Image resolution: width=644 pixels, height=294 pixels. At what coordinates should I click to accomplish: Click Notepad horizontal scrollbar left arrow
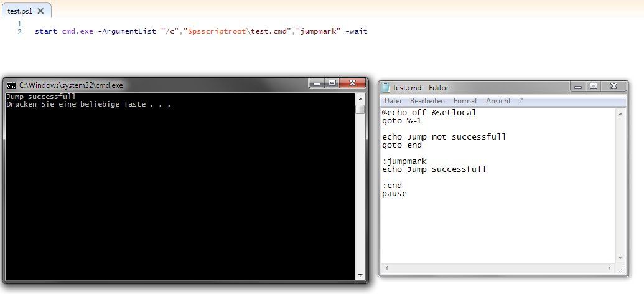pos(386,268)
